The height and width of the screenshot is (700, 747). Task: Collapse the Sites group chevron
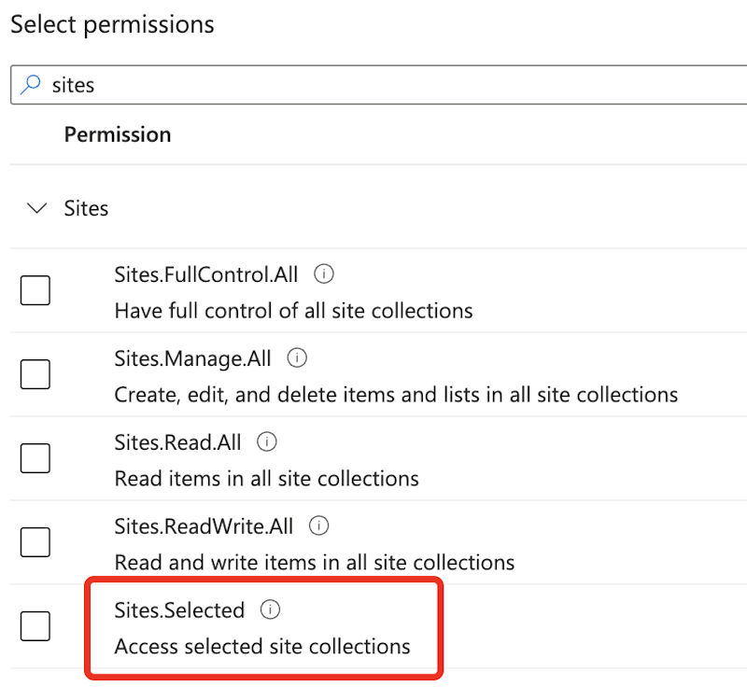click(37, 208)
